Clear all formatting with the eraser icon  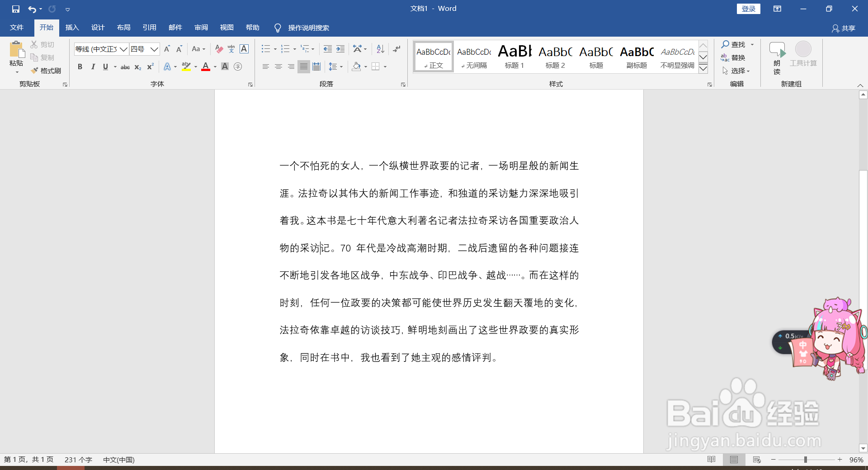(219, 49)
